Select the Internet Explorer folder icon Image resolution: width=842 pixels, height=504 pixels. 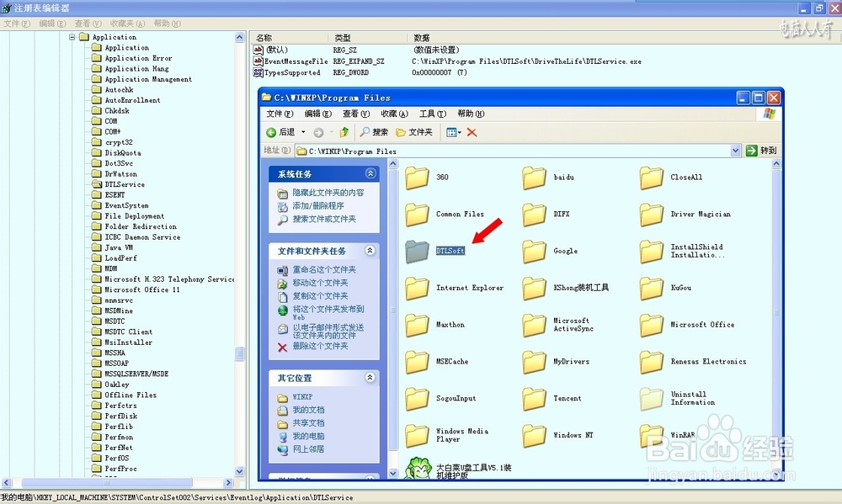[x=417, y=289]
